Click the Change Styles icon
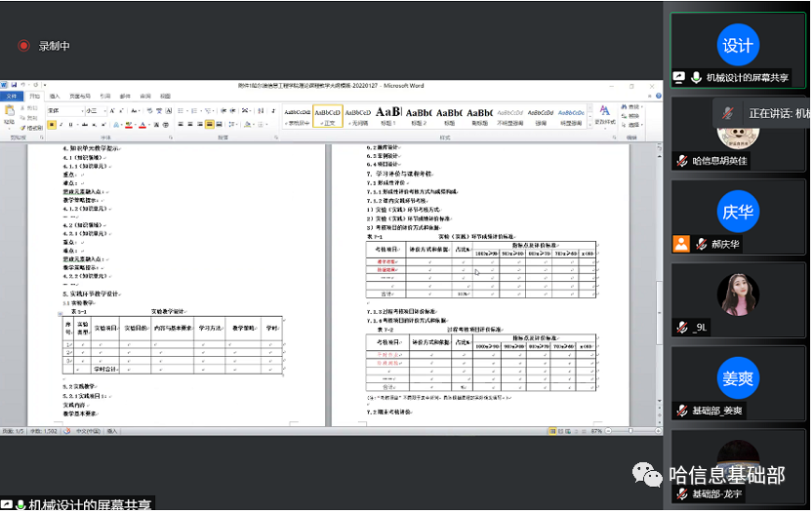Image resolution: width=812 pixels, height=511 pixels. [604, 114]
